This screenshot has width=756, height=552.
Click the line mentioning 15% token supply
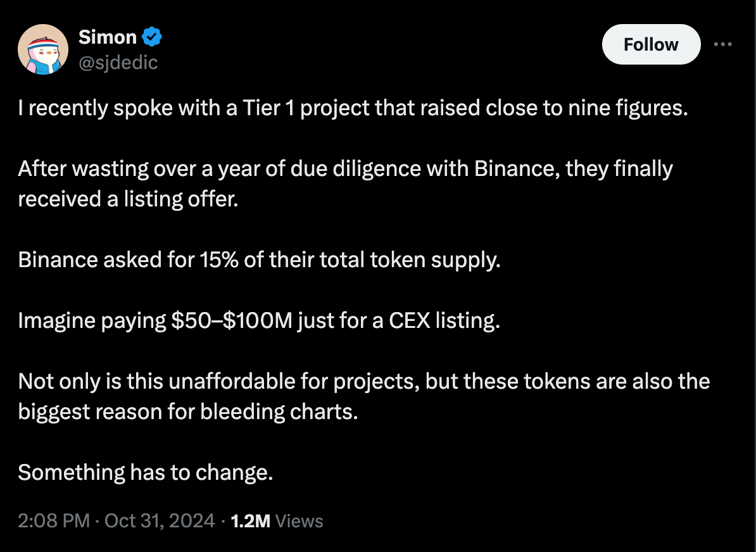[260, 259]
